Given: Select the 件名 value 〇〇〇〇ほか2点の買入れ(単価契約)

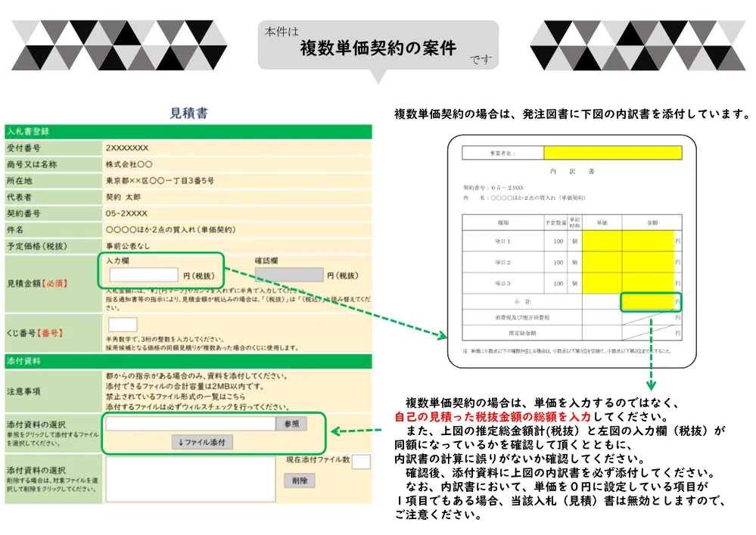Looking at the screenshot, I should pyautogui.click(x=171, y=230).
